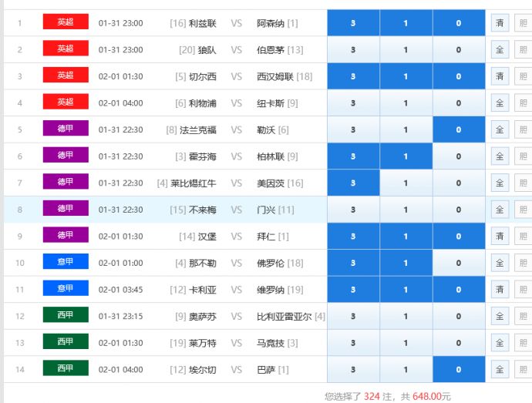Click 全 button for 狼队 match row
Screen dimensions: 532x403
pyautogui.click(x=500, y=50)
